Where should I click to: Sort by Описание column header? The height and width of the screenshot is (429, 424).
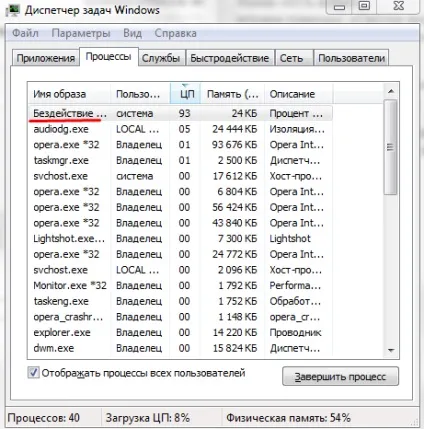coord(299,94)
